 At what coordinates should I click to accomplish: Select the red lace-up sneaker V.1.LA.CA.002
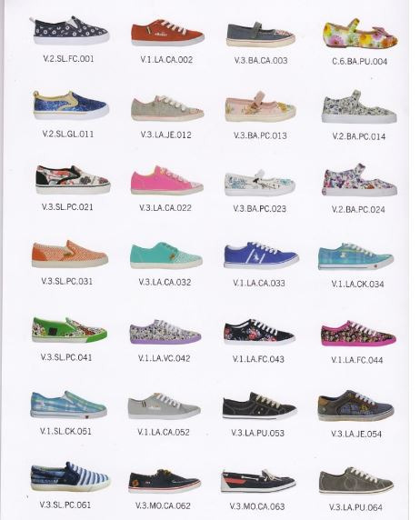[x=167, y=33]
